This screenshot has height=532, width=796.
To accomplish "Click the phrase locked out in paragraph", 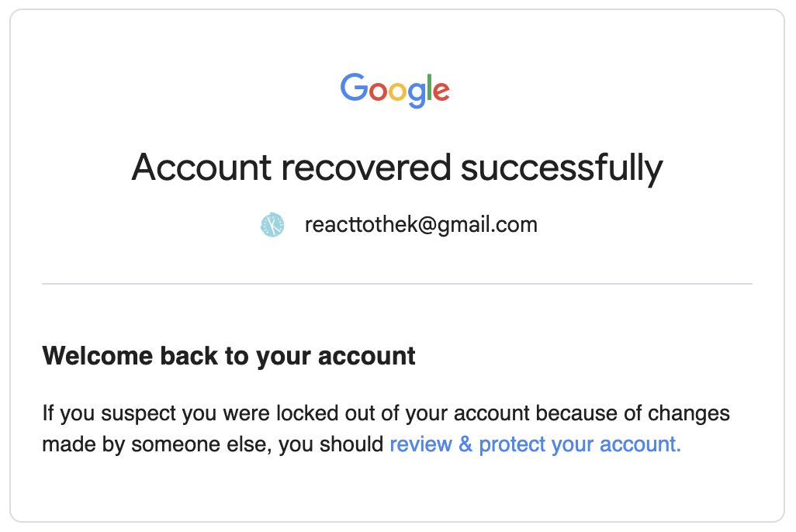I will click(327, 413).
